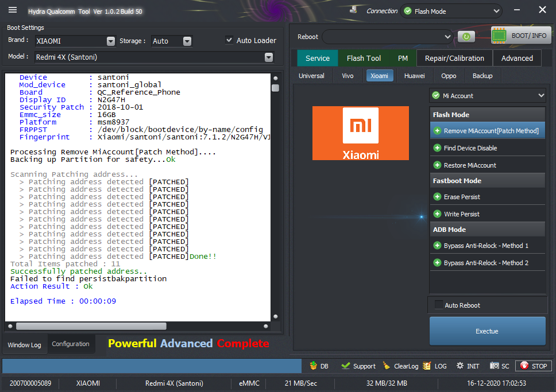Screen dimensions: 556x392
Task: Open the Repair/Calibration tab
Action: click(x=454, y=58)
